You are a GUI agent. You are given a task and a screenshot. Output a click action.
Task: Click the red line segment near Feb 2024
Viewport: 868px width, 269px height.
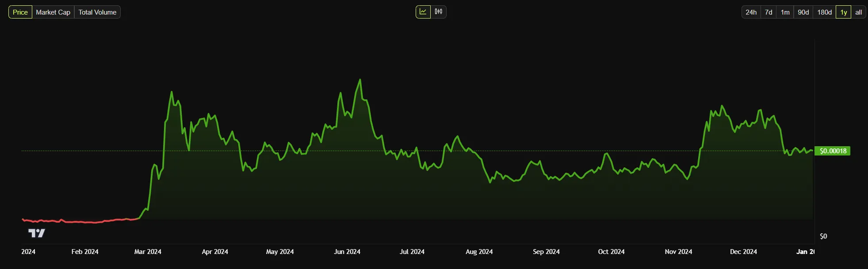(x=84, y=222)
